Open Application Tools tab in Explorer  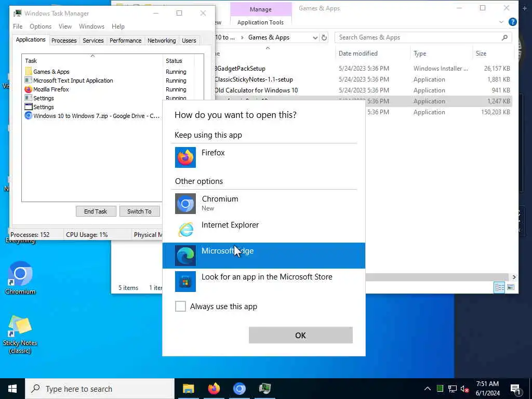(x=261, y=22)
